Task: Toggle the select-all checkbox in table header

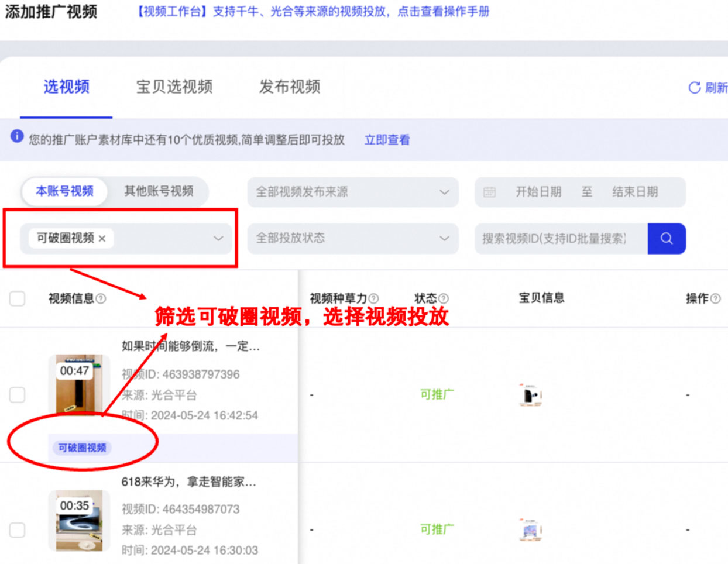Action: tap(18, 299)
